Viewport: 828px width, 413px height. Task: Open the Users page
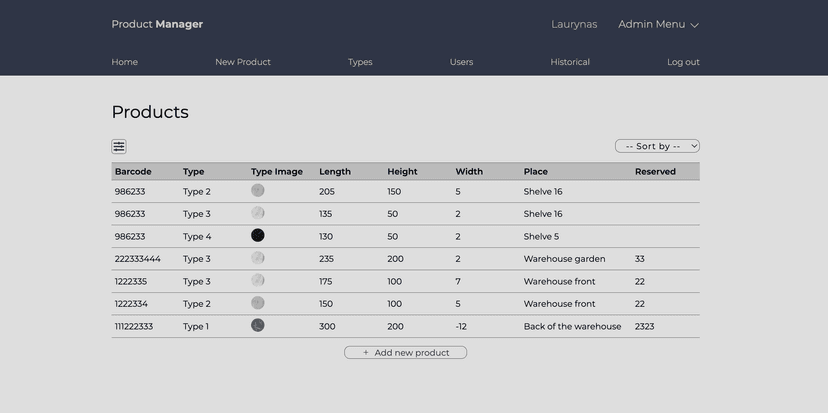[461, 62]
